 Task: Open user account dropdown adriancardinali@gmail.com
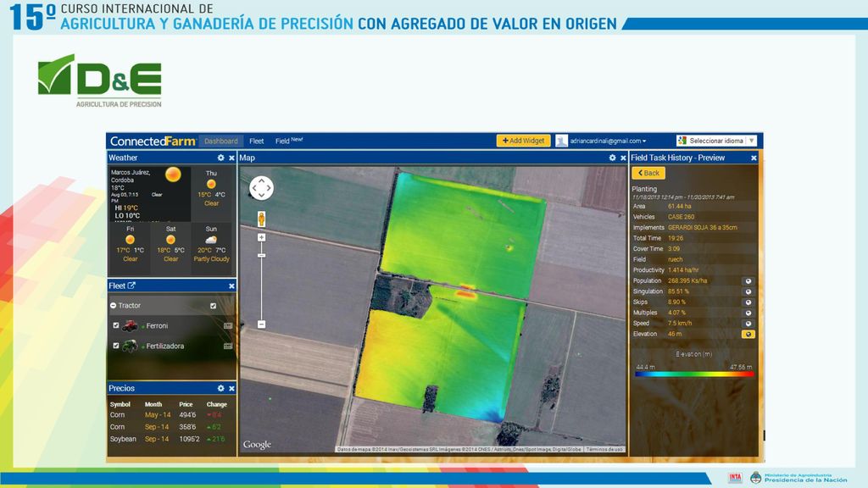(608, 141)
